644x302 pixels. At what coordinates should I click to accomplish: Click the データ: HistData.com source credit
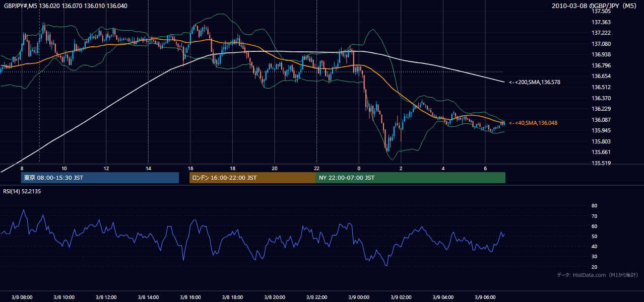point(597,275)
